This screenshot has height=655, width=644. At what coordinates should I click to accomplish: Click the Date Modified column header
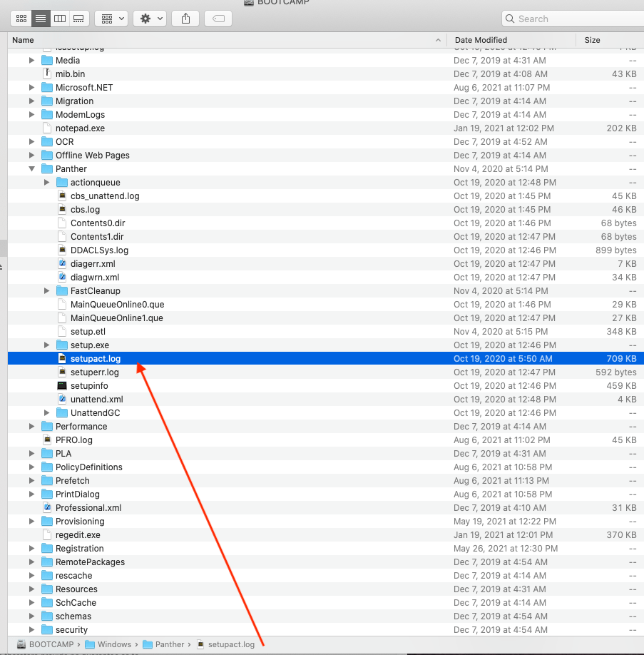(480, 40)
